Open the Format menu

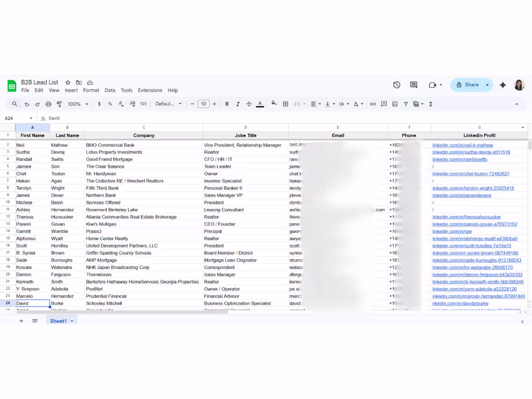[91, 90]
